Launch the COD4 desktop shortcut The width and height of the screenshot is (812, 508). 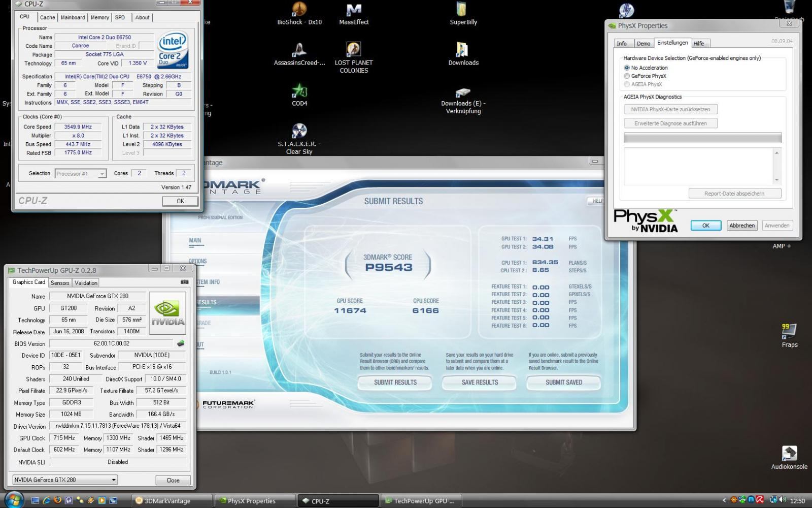coord(299,95)
